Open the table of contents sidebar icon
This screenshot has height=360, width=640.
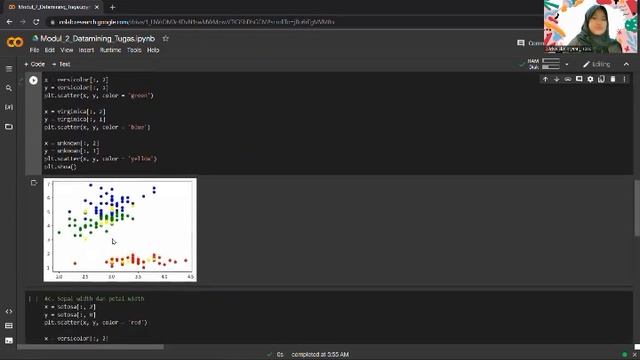click(9, 69)
